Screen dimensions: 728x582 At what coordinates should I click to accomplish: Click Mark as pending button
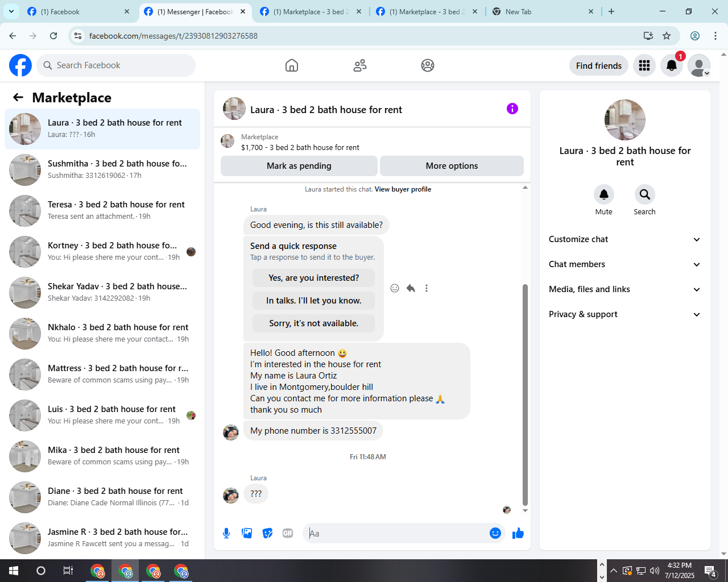point(299,166)
